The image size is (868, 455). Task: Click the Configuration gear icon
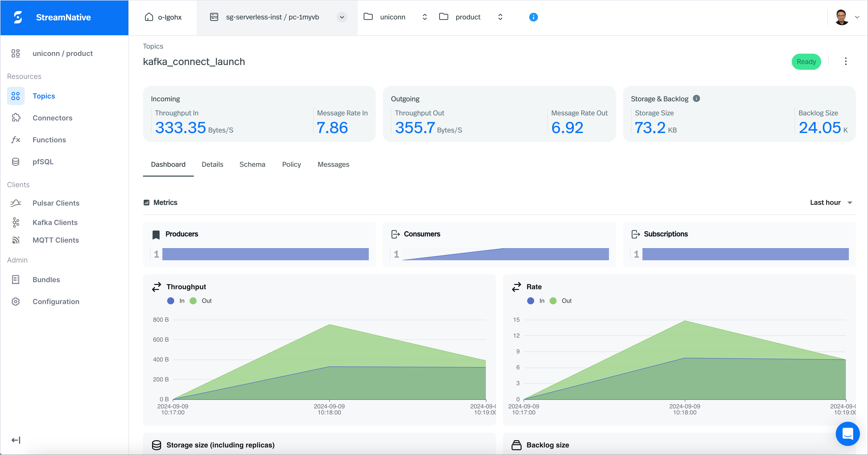tap(16, 302)
